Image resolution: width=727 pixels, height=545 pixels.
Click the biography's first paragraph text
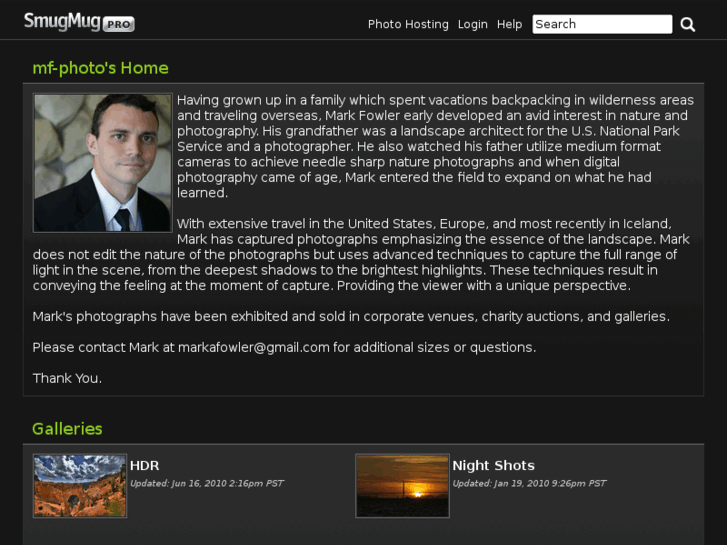pos(430,146)
